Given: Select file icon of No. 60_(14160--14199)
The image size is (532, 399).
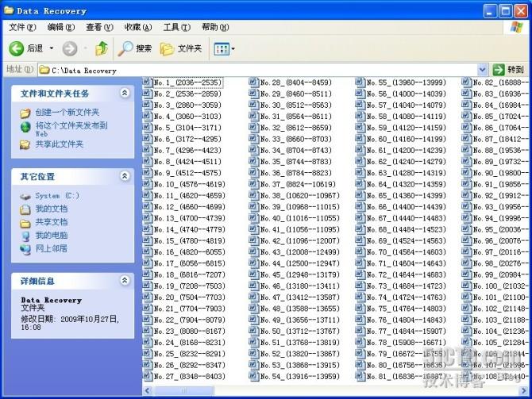Looking at the screenshot, I should click(360, 139).
